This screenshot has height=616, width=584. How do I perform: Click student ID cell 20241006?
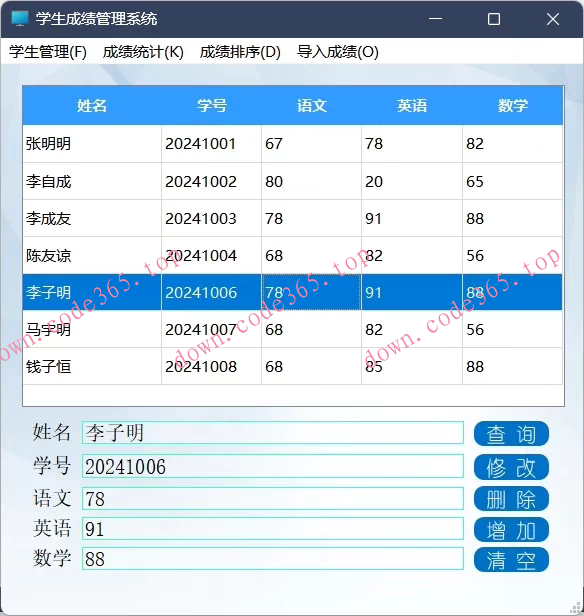click(x=211, y=293)
